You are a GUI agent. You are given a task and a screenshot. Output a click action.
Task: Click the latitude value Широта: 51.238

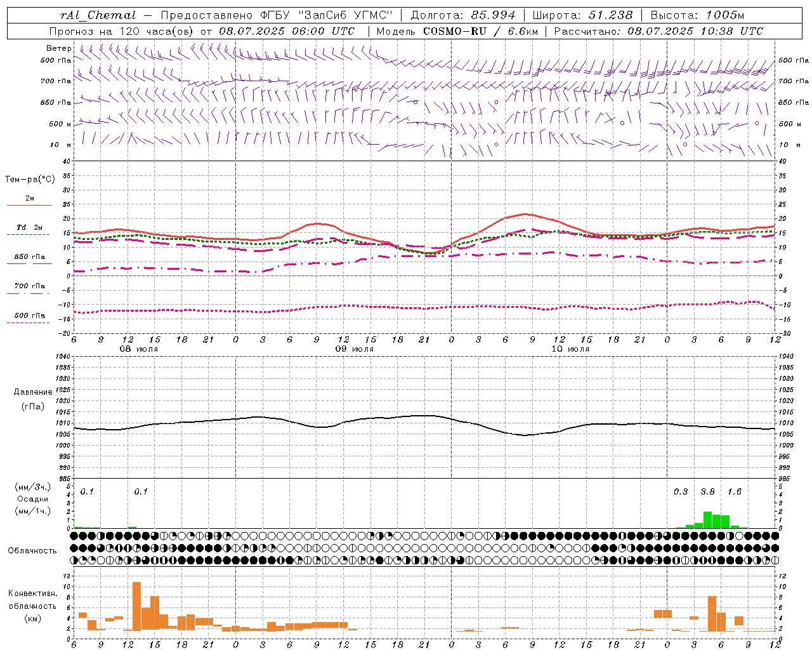tap(582, 15)
